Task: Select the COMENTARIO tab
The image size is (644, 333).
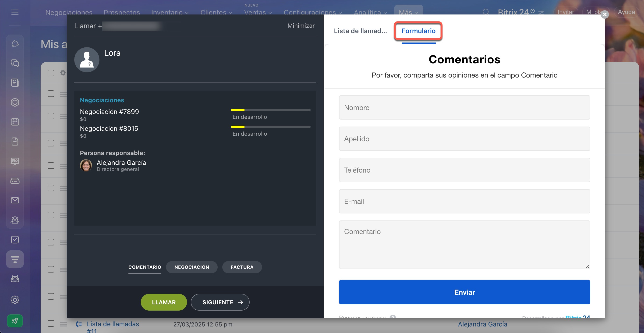Action: coord(145,267)
